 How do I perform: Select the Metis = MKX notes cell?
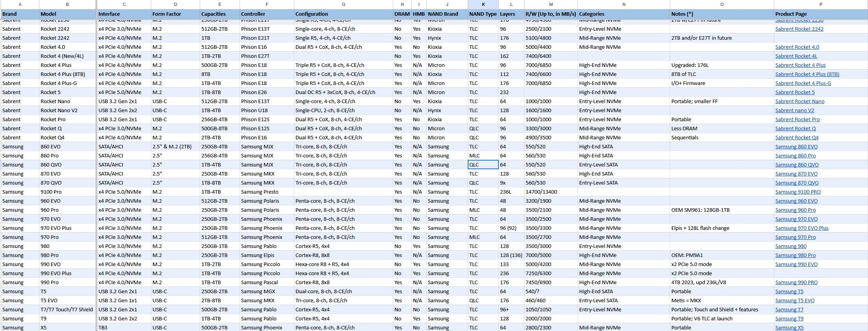click(722, 300)
